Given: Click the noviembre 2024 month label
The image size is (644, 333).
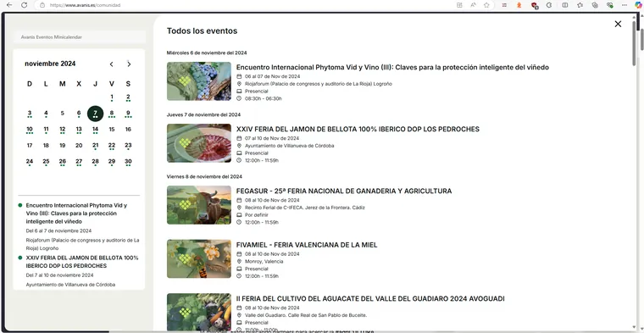Looking at the screenshot, I should tap(50, 64).
